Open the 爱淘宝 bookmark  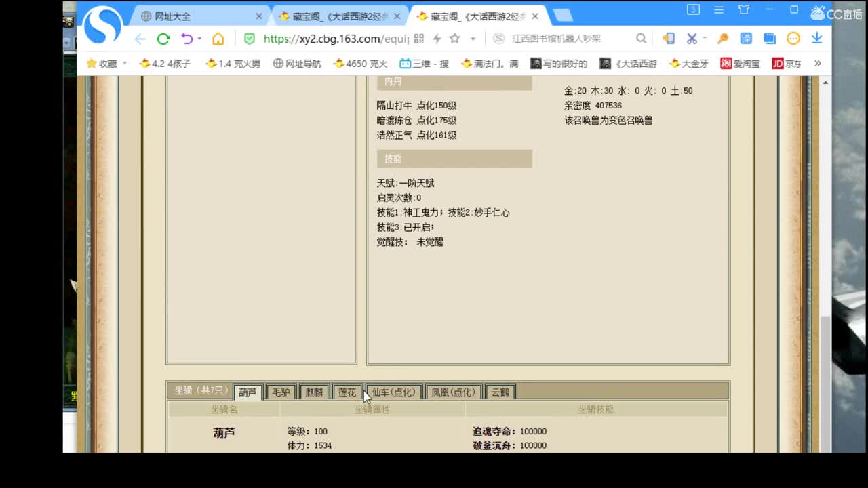[740, 64]
